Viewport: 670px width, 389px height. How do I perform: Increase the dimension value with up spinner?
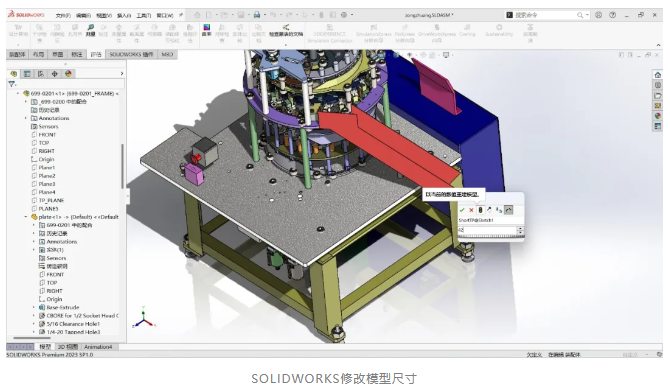pyautogui.click(x=520, y=229)
